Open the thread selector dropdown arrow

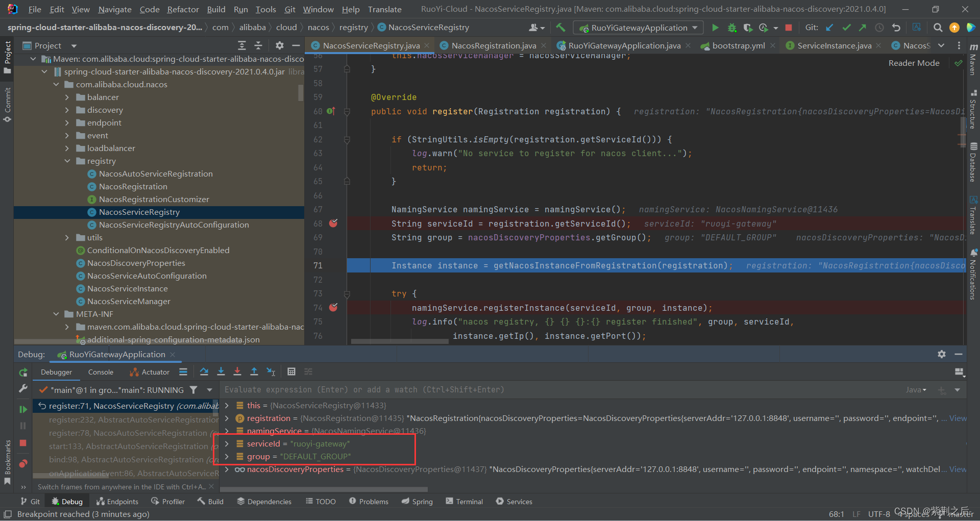click(210, 390)
